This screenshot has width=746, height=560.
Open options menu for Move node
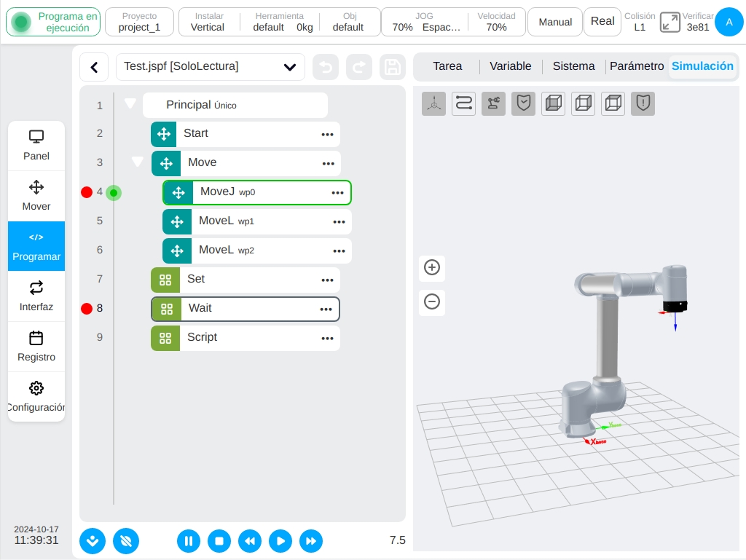pos(329,164)
